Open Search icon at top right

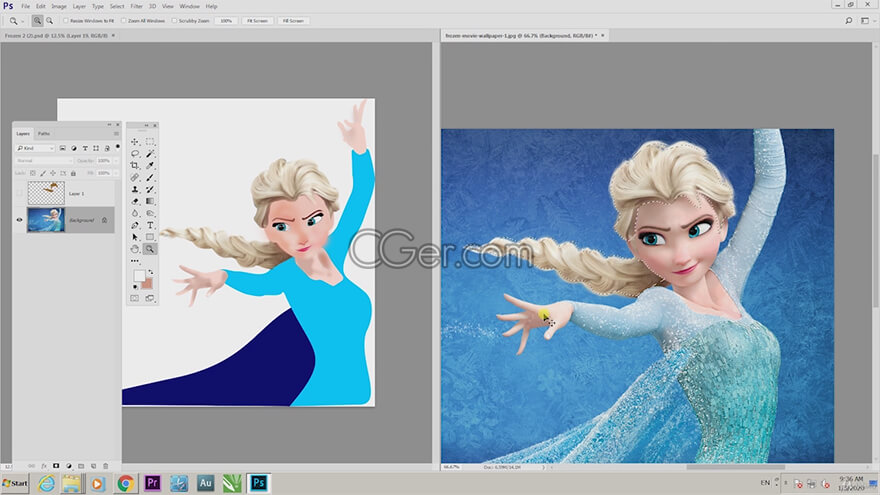(x=849, y=21)
